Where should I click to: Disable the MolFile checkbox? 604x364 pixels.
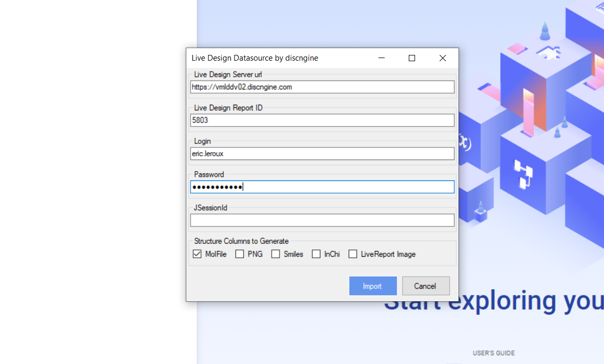(x=197, y=254)
